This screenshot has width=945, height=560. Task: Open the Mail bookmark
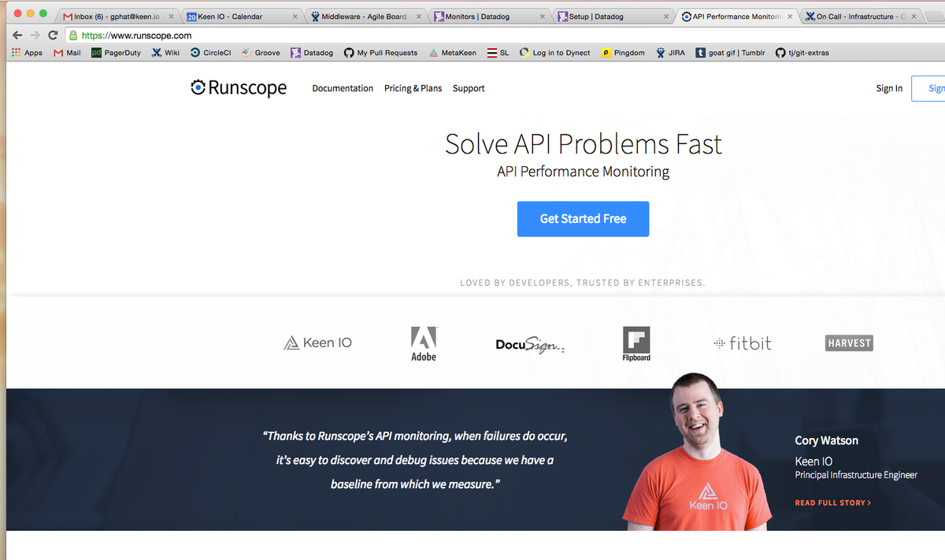[x=67, y=53]
